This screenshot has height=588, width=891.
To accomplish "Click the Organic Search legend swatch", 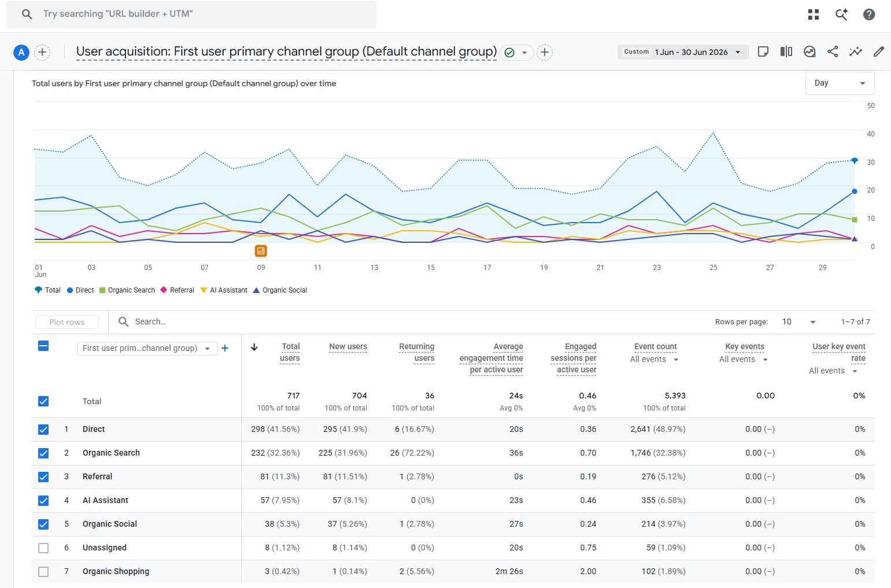I will tap(102, 290).
